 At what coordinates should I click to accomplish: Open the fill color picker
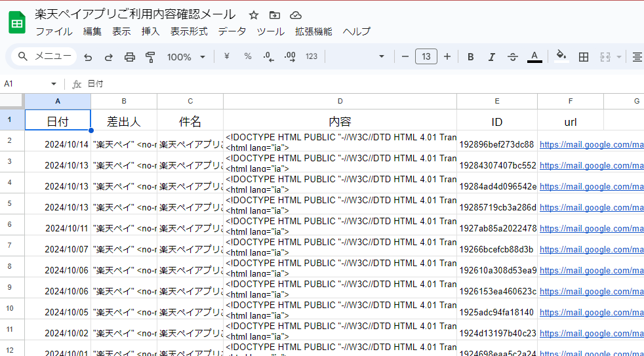pos(561,56)
